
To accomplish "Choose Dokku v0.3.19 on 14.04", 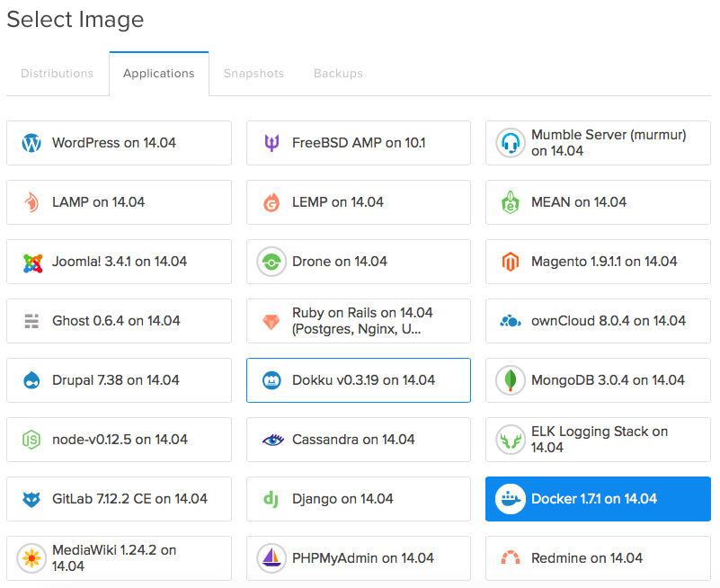I will [x=359, y=380].
